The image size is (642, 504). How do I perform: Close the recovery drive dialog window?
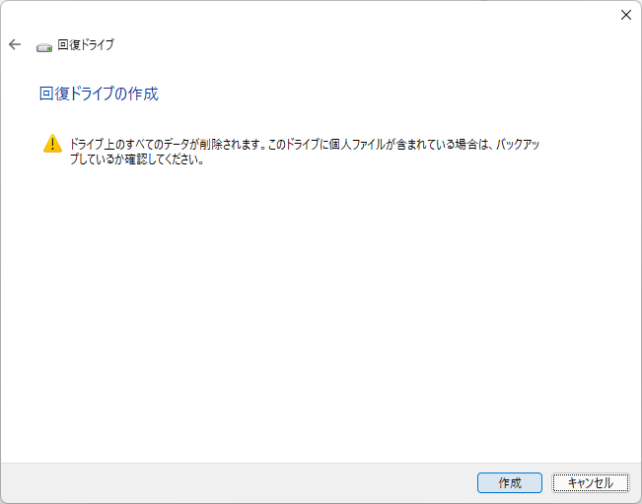pos(625,14)
